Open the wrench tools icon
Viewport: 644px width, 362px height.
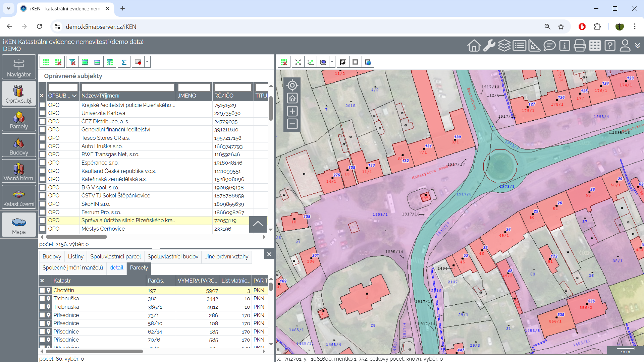[x=489, y=46]
